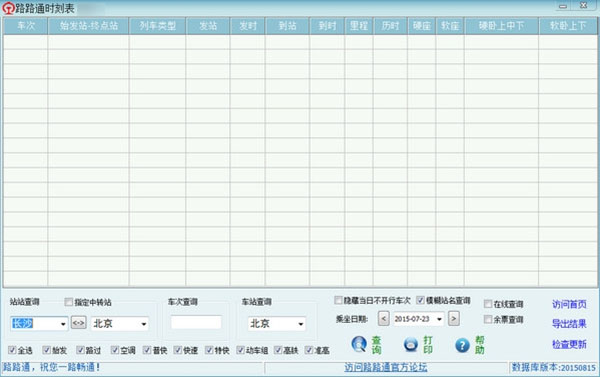Open the 北京 arrival station dropdown in 站站查询
The image size is (600, 377).
pos(144,324)
